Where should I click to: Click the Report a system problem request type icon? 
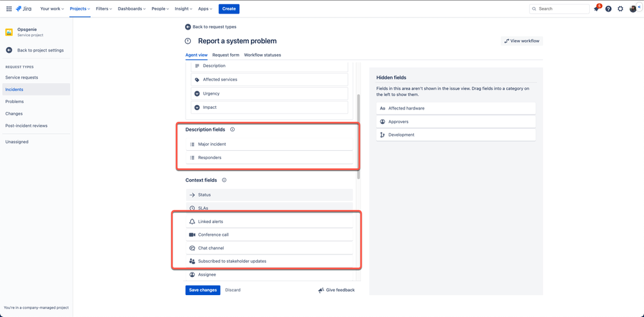pyautogui.click(x=188, y=41)
